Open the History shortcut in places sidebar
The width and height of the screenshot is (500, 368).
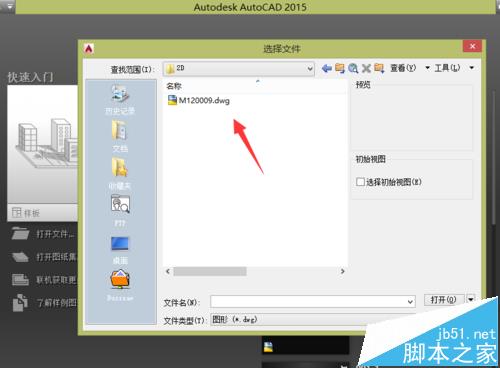[x=120, y=99]
